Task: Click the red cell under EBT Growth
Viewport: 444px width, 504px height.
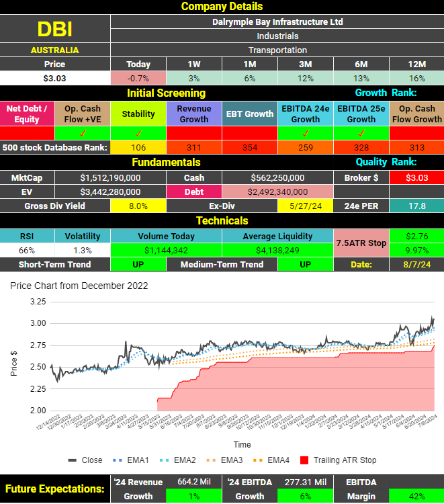Action: pos(250,133)
